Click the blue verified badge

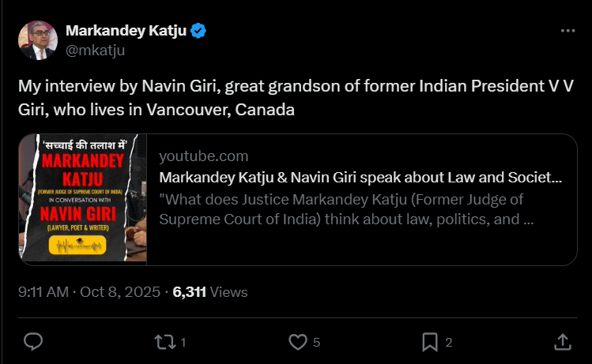(200, 31)
